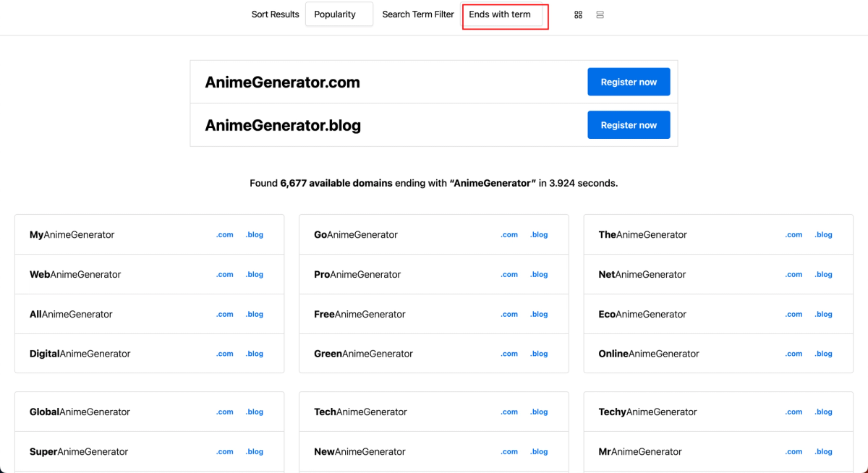
Task: Click the GlobalAnimeGenerator result name
Action: click(80, 412)
